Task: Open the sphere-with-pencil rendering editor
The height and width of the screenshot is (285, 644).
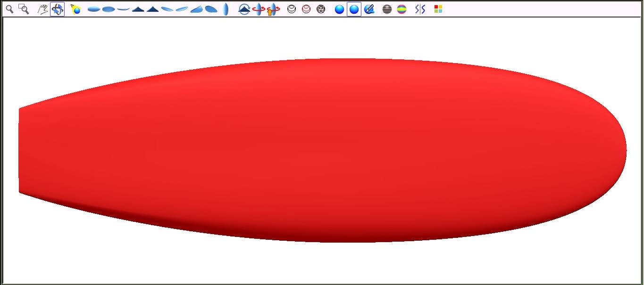Action: (x=369, y=9)
